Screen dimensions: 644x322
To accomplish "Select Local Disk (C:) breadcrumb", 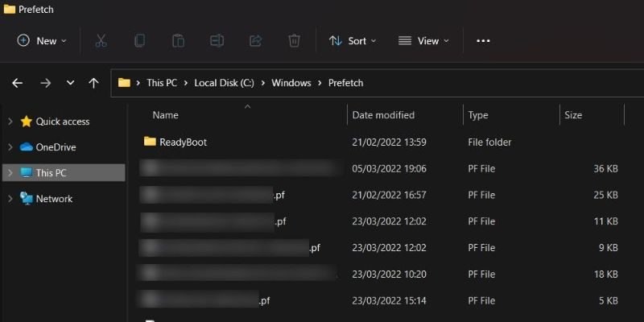I will pos(225,83).
